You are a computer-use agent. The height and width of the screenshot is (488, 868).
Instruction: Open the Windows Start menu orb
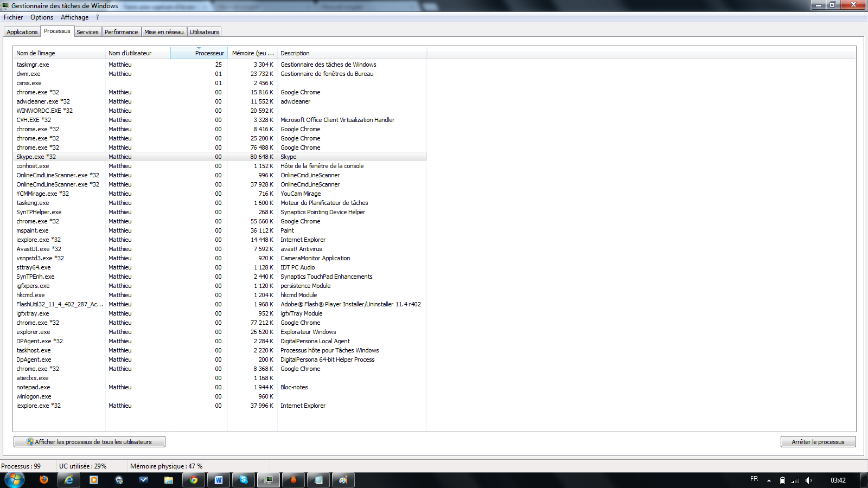coord(14,480)
